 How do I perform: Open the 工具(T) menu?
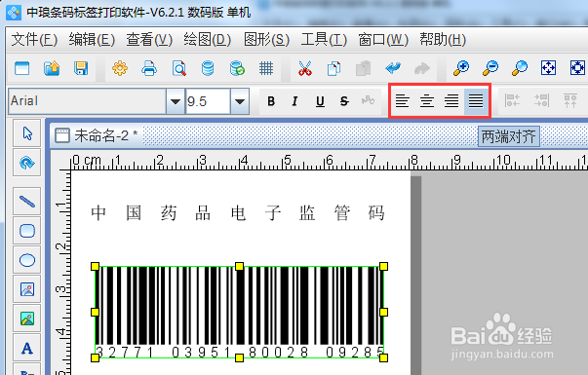[324, 39]
